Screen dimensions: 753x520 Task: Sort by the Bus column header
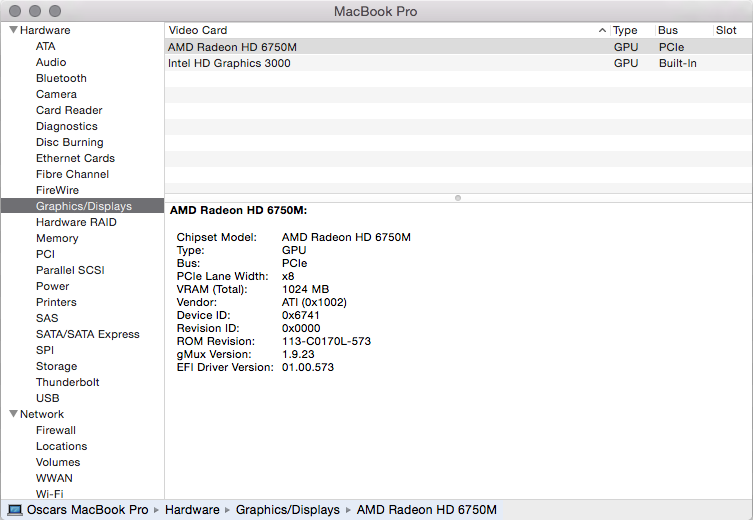668,31
